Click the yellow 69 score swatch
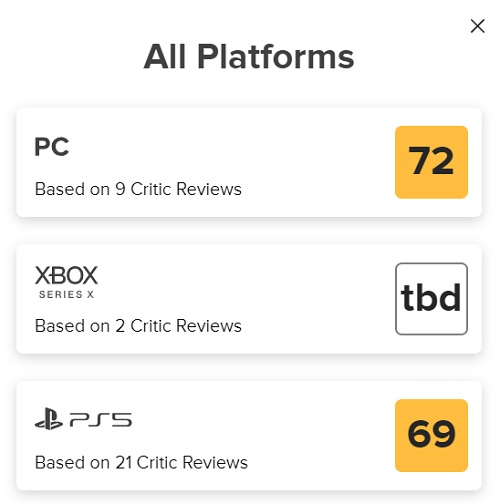Viewport: 500px width, 504px height. click(x=431, y=435)
